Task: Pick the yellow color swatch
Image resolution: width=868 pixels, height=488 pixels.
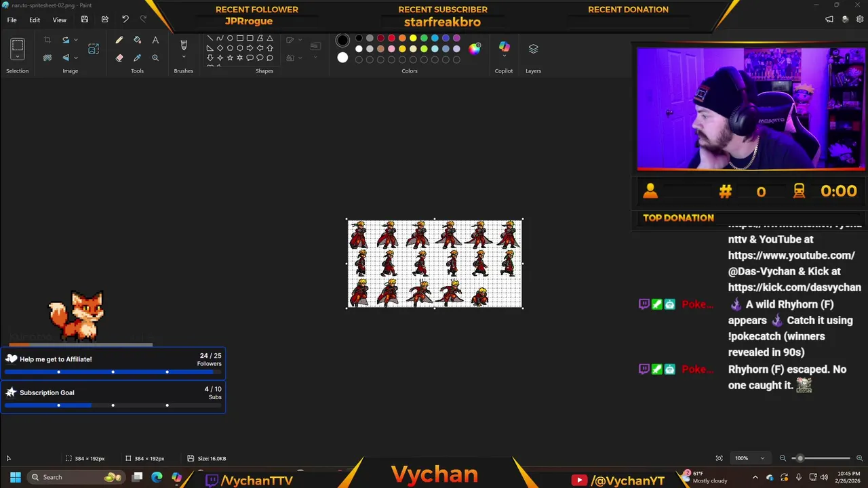Action: (413, 38)
